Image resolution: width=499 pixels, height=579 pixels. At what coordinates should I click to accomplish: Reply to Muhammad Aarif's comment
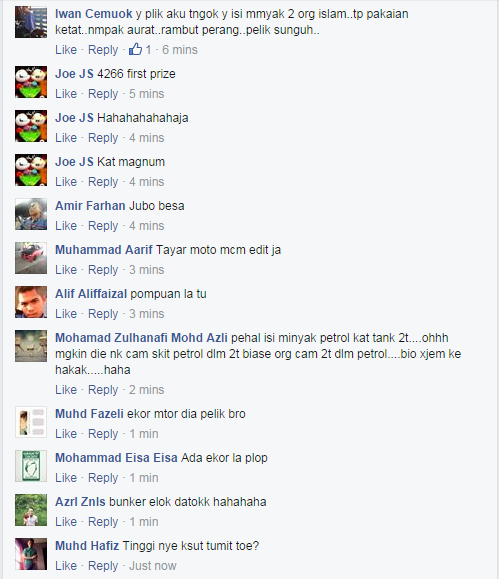[103, 270]
